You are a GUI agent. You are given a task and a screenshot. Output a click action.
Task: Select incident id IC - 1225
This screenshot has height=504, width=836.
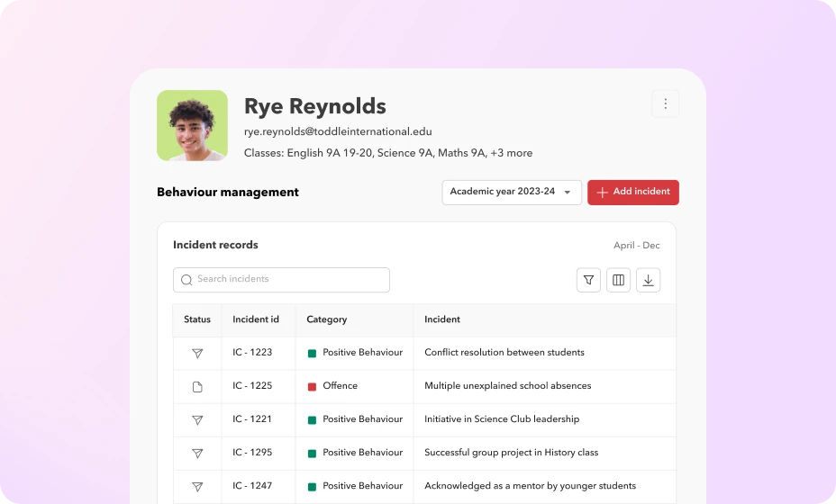(x=252, y=385)
